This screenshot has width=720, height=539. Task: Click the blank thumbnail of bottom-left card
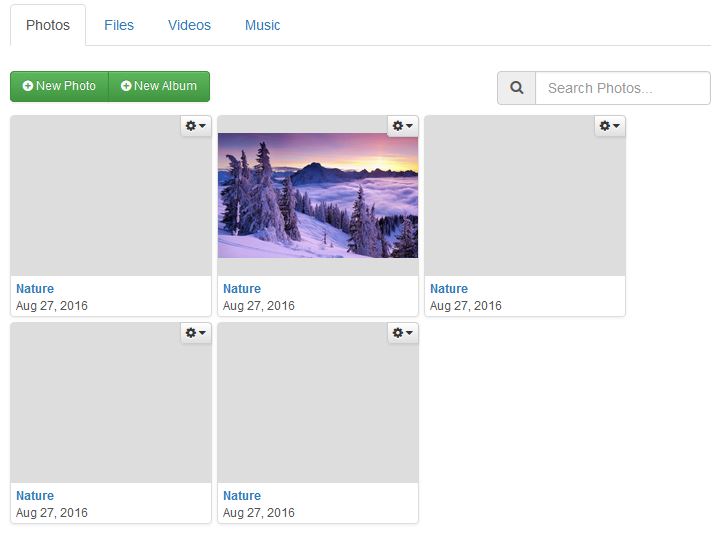pos(111,403)
